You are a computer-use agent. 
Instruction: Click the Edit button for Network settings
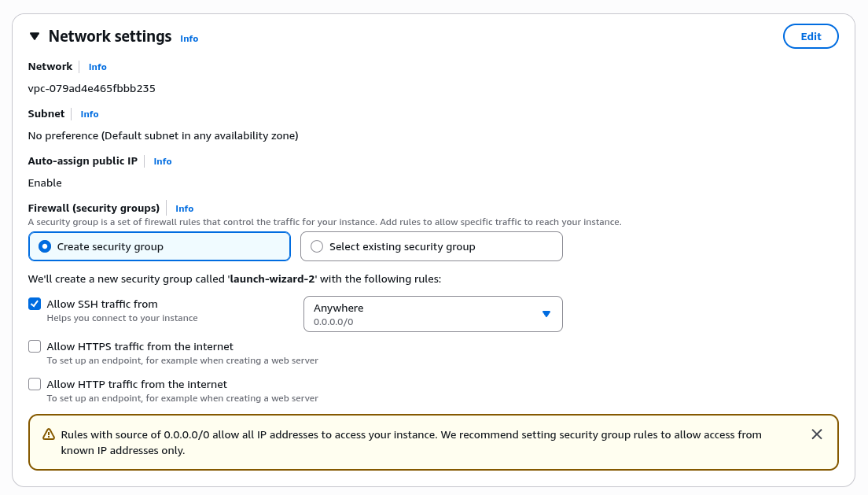(x=811, y=36)
